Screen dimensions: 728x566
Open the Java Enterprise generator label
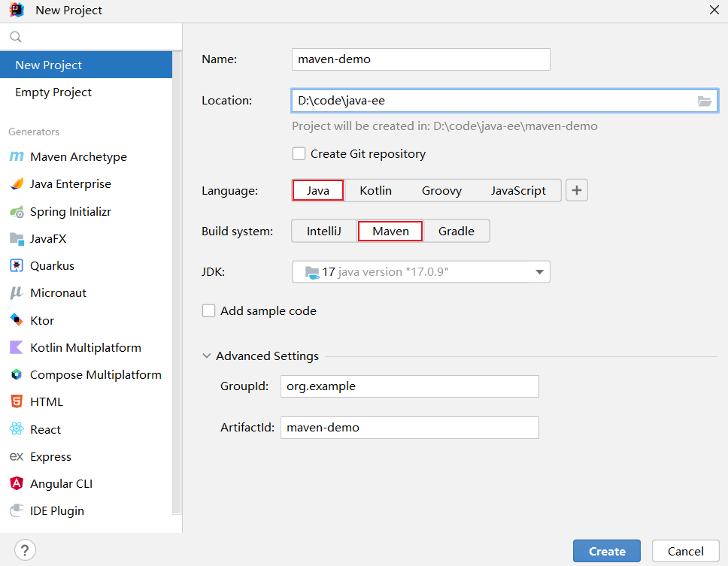coord(71,184)
